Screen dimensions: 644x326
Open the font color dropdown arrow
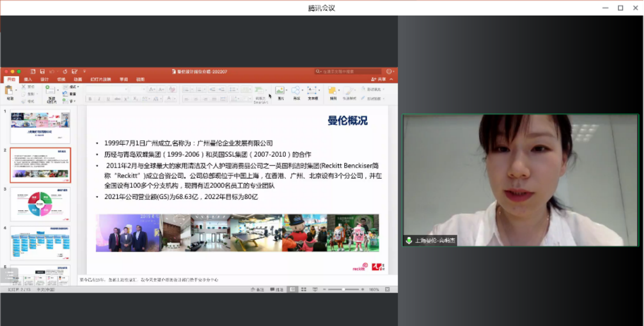[x=174, y=99]
